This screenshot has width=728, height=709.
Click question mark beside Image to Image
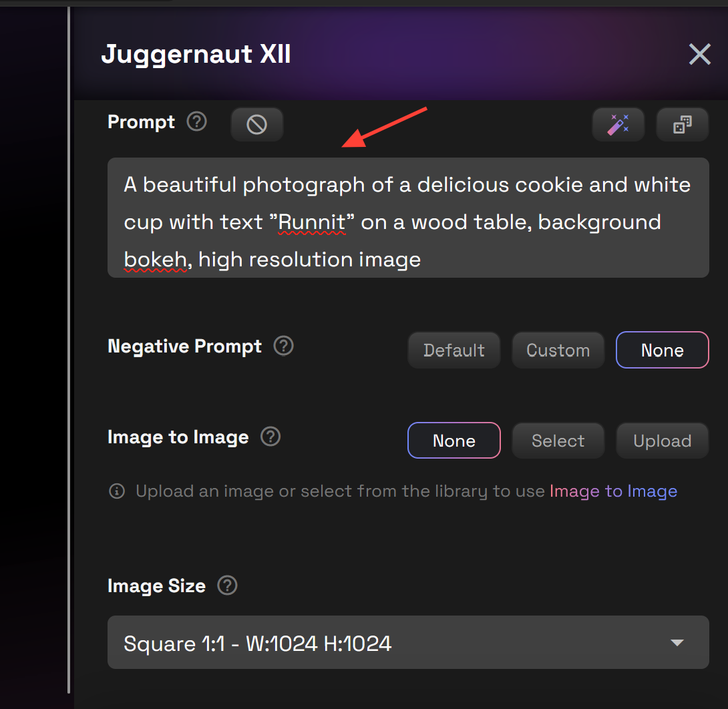pos(270,437)
